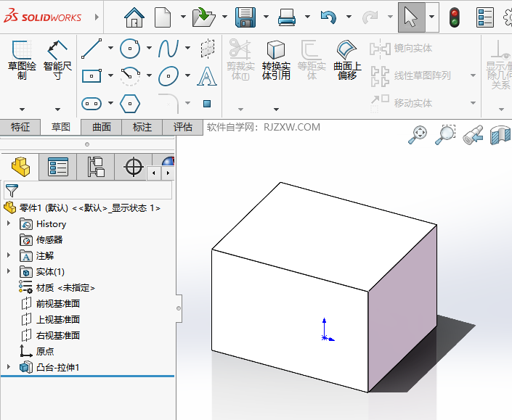This screenshot has width=512, height=420.
Task: Open the ConfigurationManager panel tab
Action: point(96,167)
